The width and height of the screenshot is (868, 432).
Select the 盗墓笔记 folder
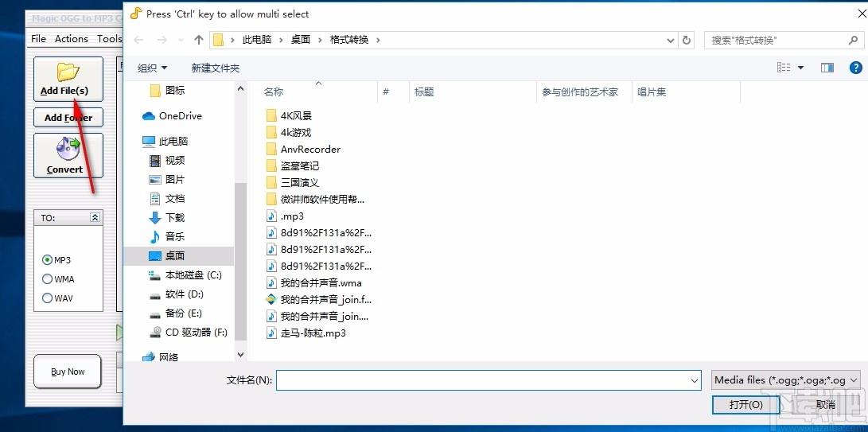coord(293,165)
